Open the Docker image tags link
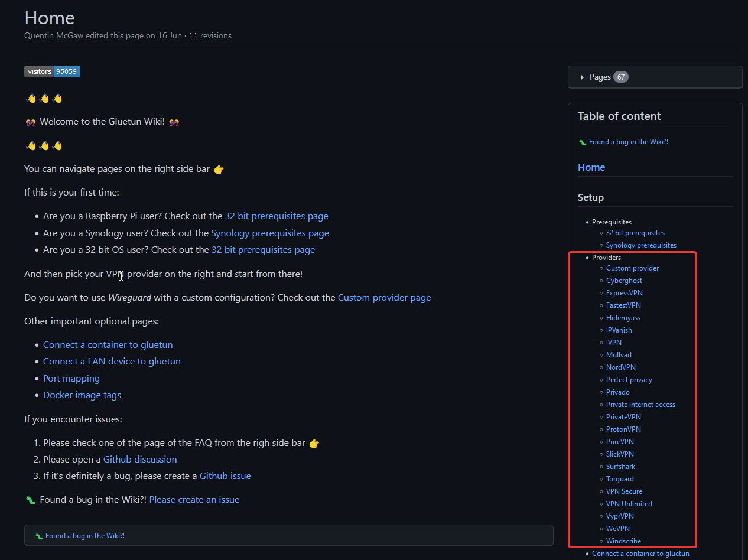The height and width of the screenshot is (560, 748). coord(82,395)
